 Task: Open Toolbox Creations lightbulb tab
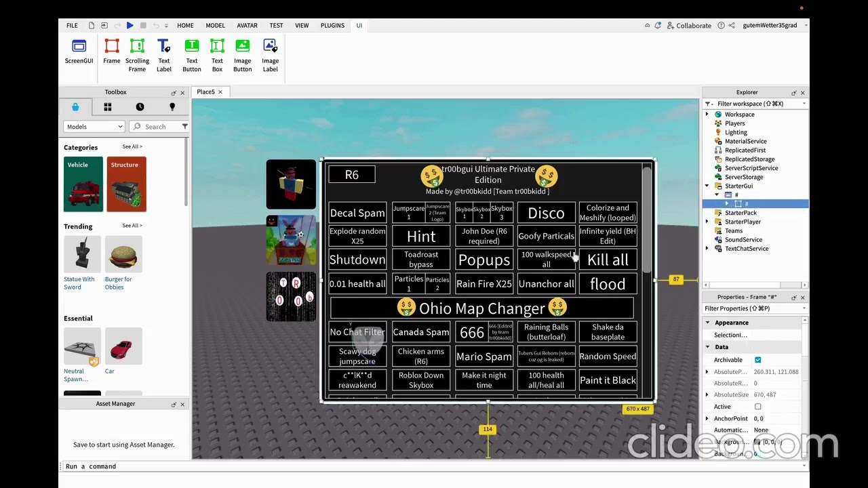pos(172,107)
